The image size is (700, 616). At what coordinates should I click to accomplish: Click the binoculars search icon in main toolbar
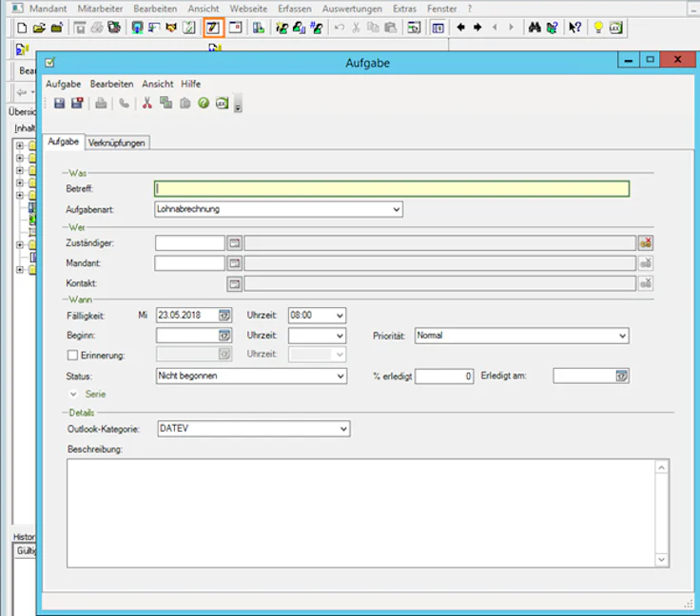535,28
